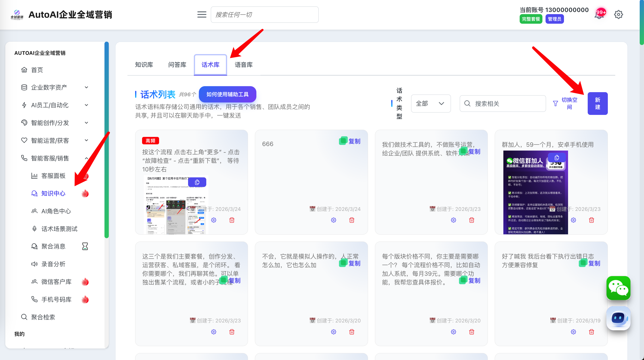Click copy icon on WeChat group poster image
The image size is (644, 360).
click(557, 158)
